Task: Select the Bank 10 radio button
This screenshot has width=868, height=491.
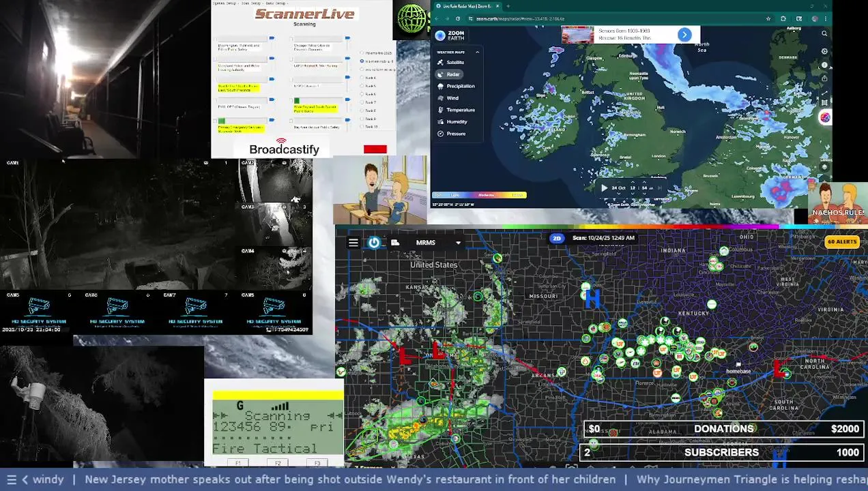Action: pyautogui.click(x=362, y=127)
